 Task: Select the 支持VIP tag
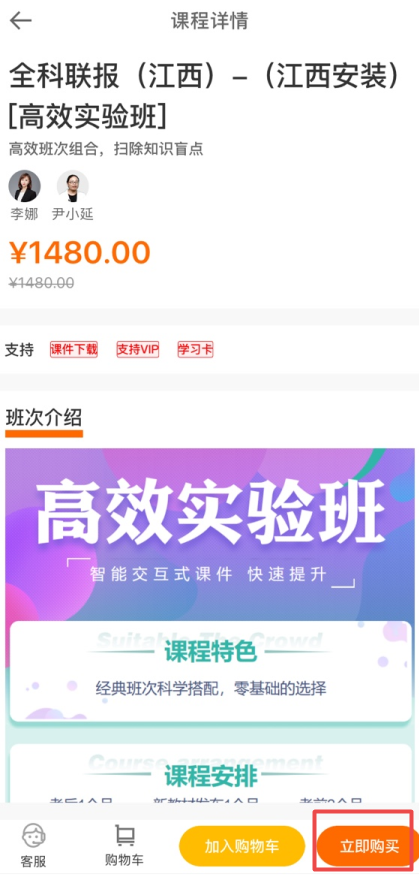tap(138, 349)
